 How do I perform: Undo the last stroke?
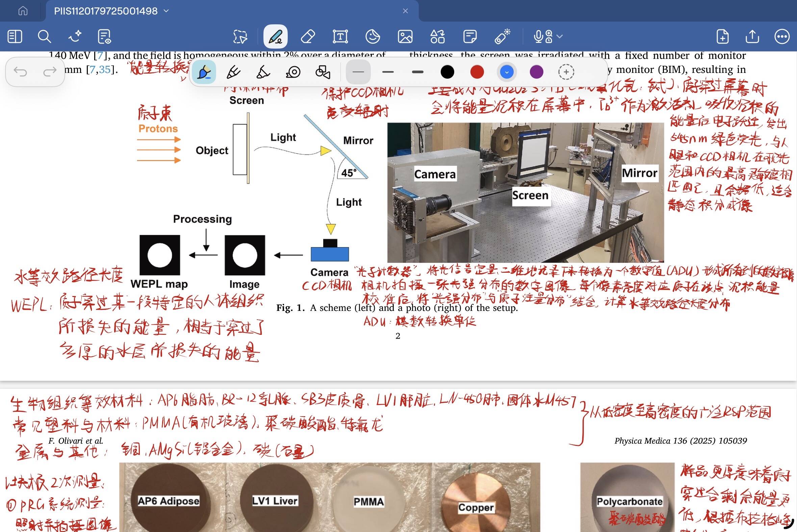(x=20, y=72)
